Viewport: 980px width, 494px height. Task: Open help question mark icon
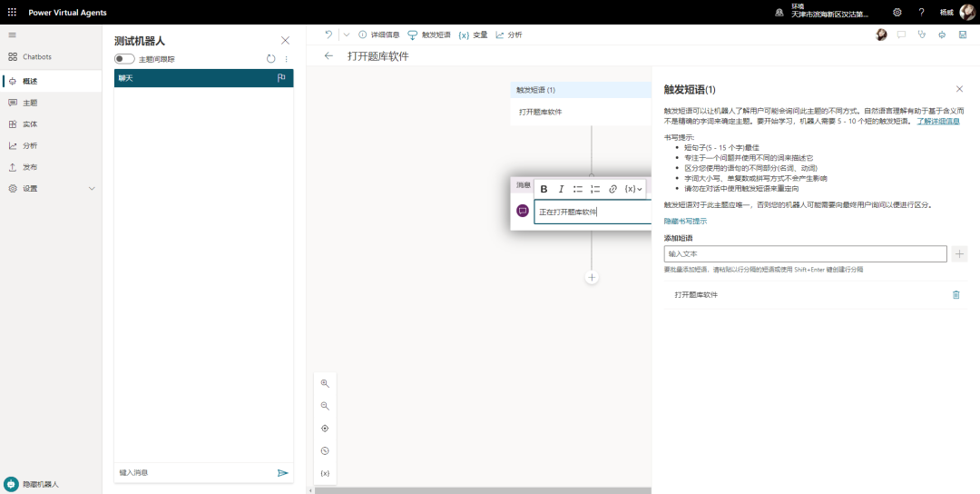(x=921, y=12)
